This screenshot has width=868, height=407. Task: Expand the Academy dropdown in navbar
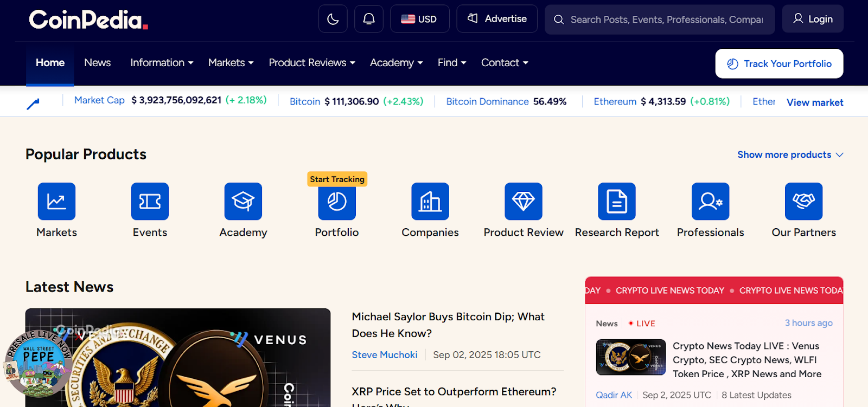[396, 63]
